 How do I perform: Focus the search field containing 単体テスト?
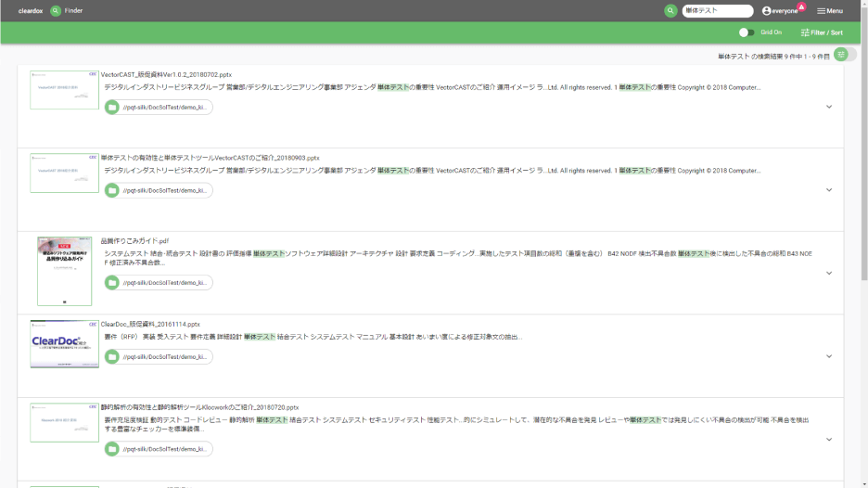(x=718, y=10)
